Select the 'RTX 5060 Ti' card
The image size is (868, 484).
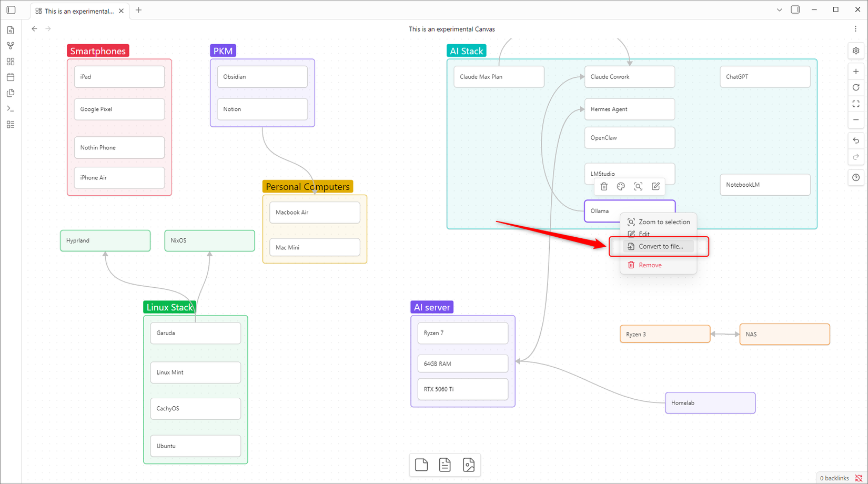tap(463, 389)
